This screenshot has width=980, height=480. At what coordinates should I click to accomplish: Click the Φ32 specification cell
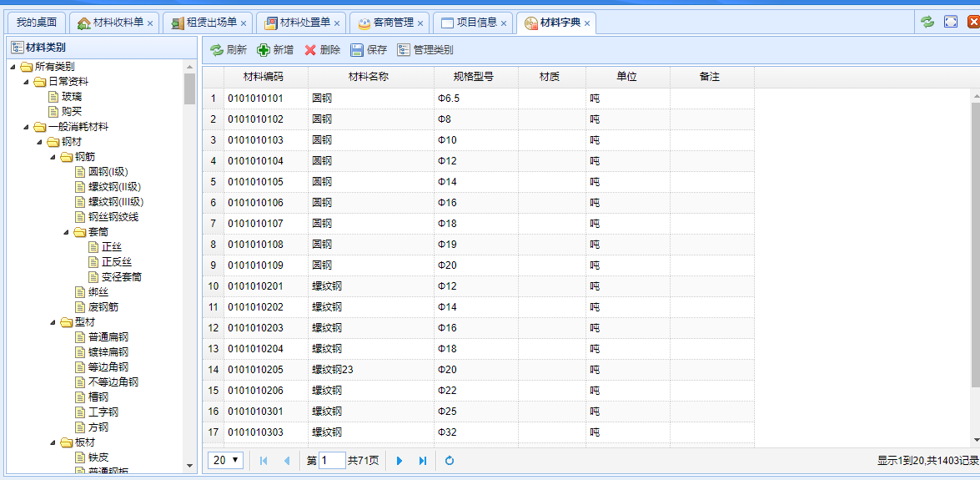476,432
